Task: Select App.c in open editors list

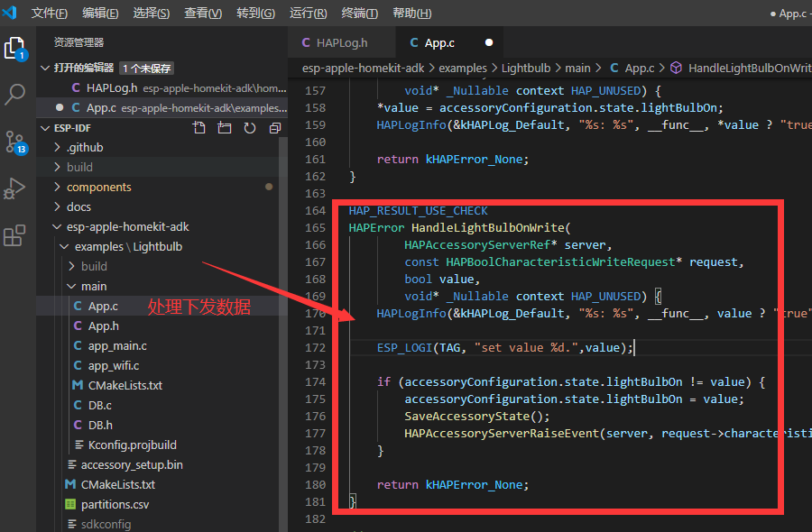Action: (x=161, y=107)
